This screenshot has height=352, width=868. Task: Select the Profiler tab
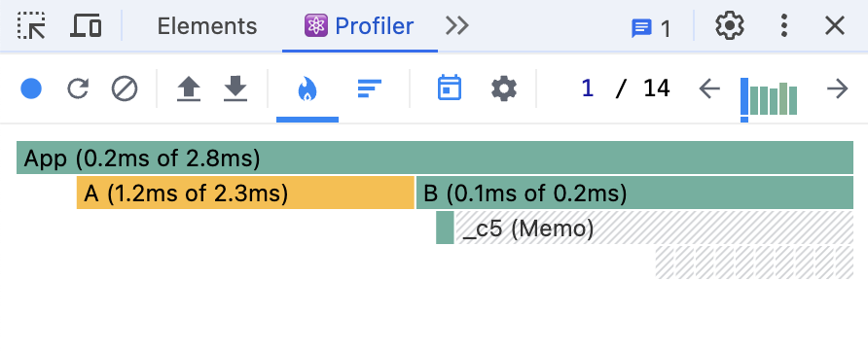[x=359, y=26]
